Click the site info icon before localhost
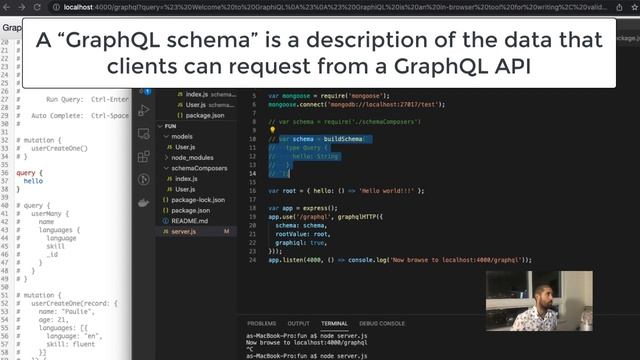Viewport: 640px width, 360px height. click(56, 7)
